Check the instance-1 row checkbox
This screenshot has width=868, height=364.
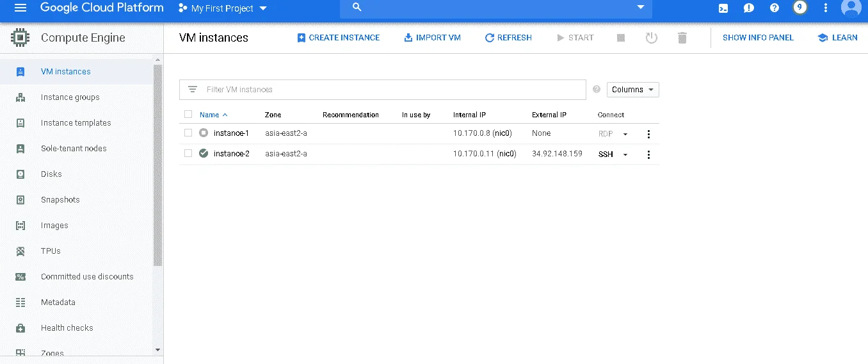(188, 133)
